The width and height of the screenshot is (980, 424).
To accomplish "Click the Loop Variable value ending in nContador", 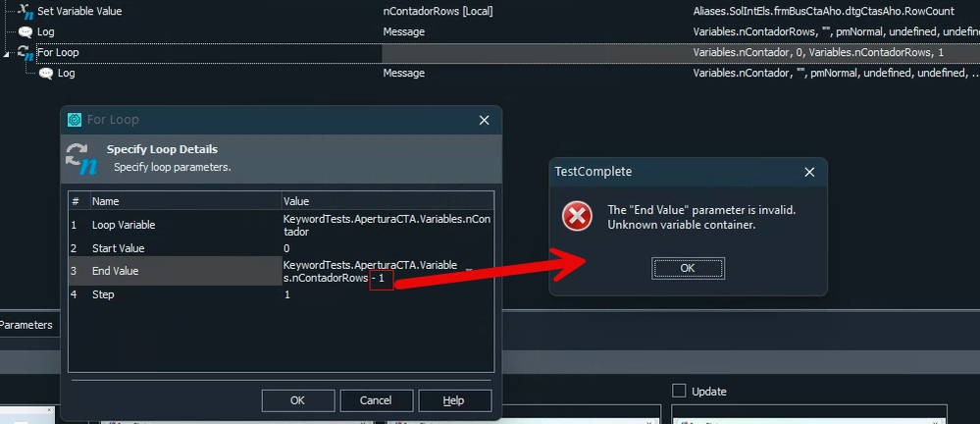I will point(387,225).
